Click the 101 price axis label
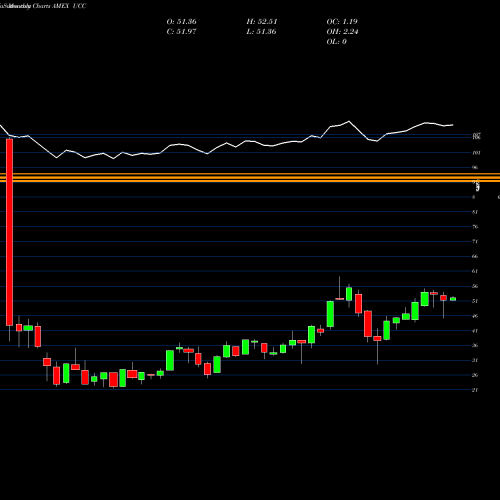 tap(476, 153)
